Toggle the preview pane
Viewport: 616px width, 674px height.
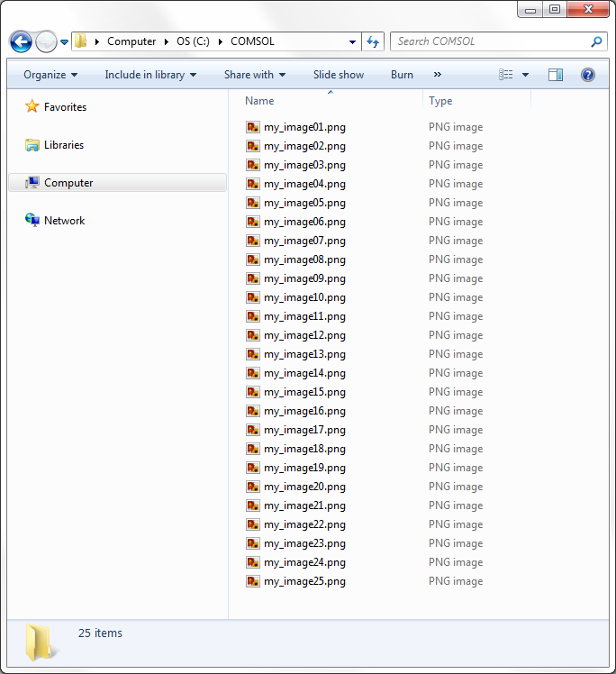[x=556, y=75]
